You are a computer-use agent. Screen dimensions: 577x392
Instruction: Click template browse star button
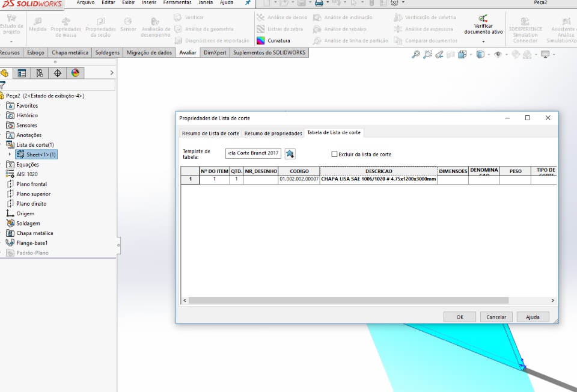(x=290, y=153)
